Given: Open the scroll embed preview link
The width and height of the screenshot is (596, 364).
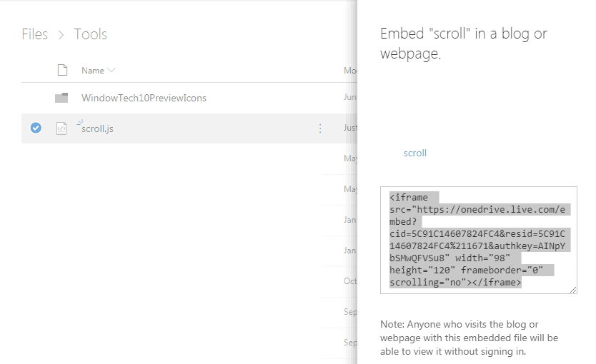Looking at the screenshot, I should [x=414, y=153].
